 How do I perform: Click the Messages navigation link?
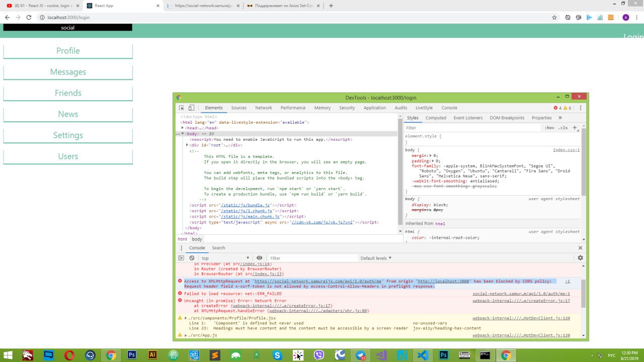click(68, 72)
